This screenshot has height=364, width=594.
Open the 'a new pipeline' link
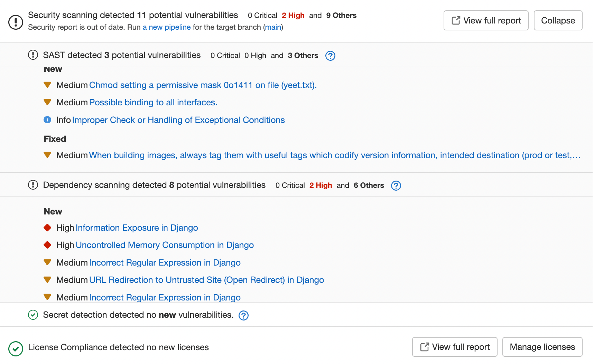point(167,27)
